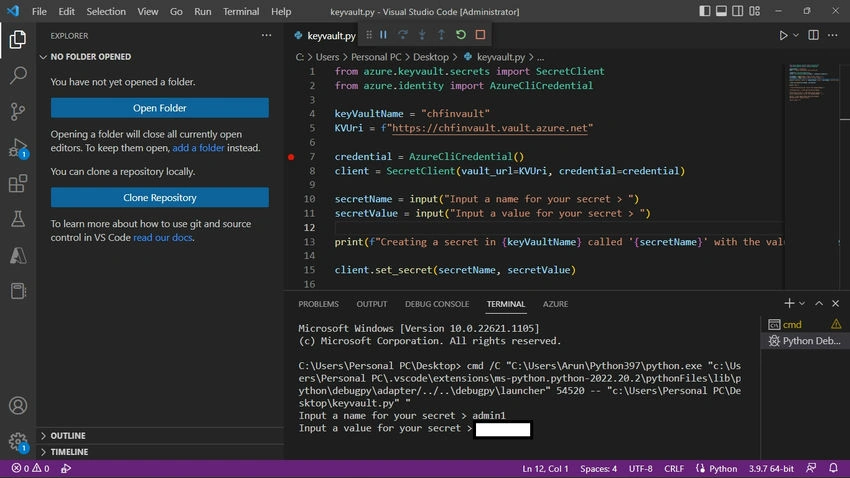Viewport: 850px width, 478px height.
Task: Open the Azure view icon
Action: click(17, 255)
